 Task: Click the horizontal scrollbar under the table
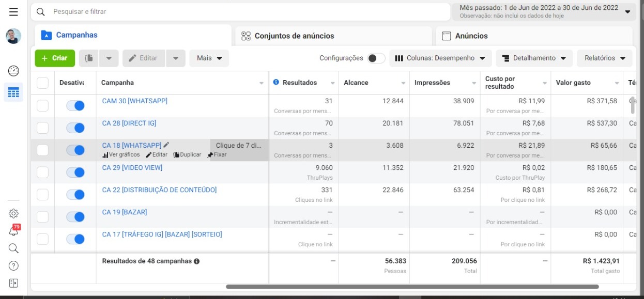click(x=412, y=287)
